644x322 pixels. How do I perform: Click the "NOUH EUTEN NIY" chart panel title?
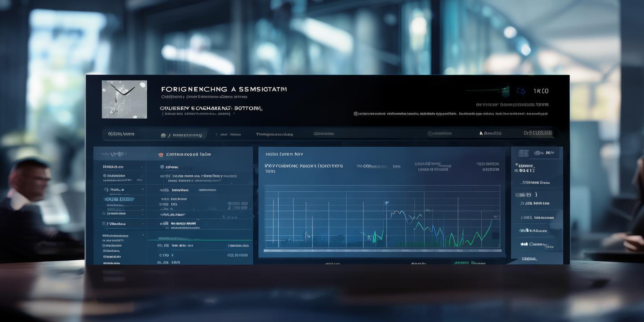[284, 154]
